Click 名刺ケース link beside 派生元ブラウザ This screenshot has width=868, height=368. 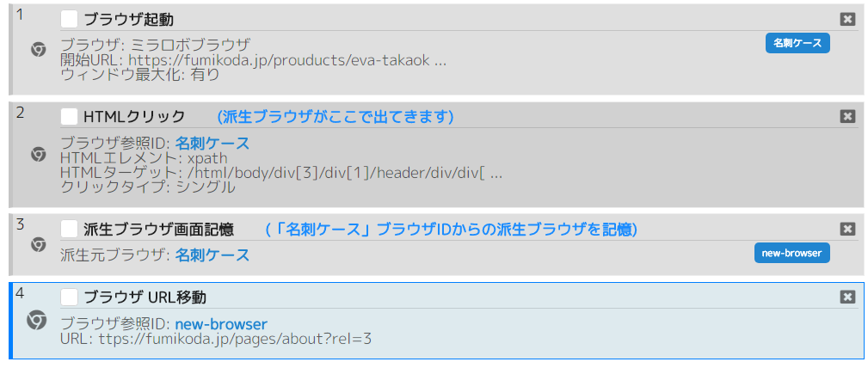(212, 255)
